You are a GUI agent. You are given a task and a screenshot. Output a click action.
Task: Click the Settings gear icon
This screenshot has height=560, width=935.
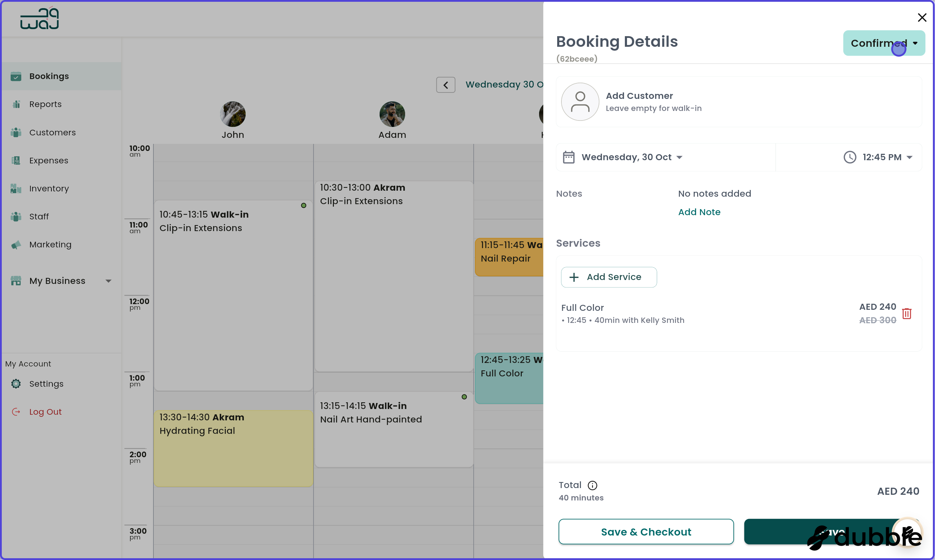[16, 383]
